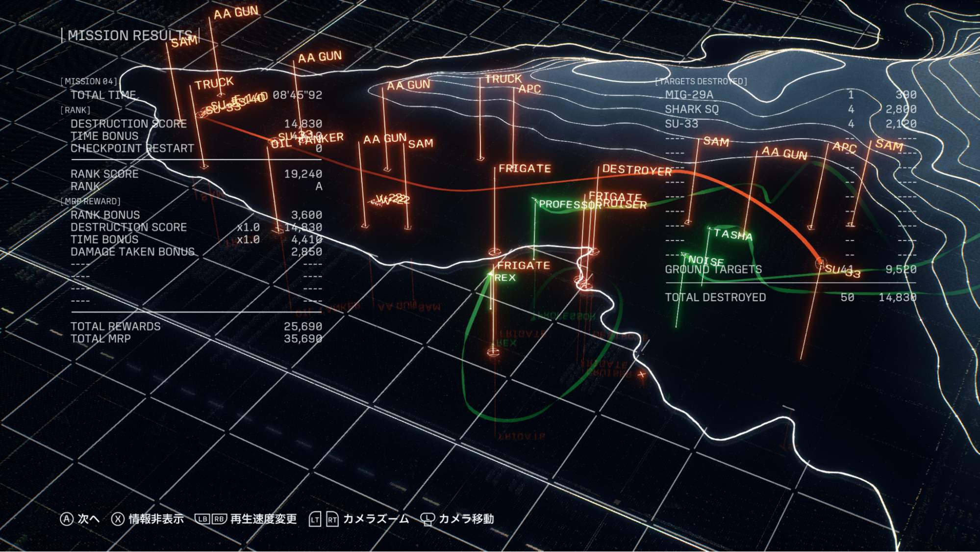The image size is (980, 552).
Task: Click the SHARK SQ score 2,800
Action: 901,109
